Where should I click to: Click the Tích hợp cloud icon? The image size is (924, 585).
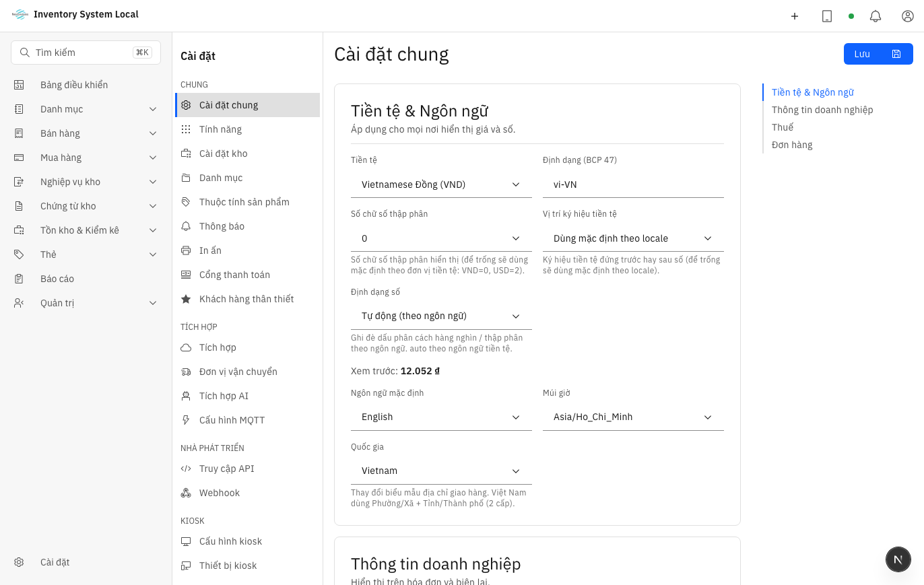pyautogui.click(x=186, y=347)
